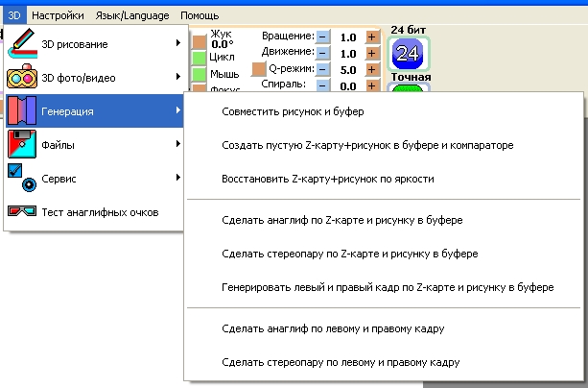
Task: Expand the Генерация submenu arrow
Action: [x=178, y=110]
